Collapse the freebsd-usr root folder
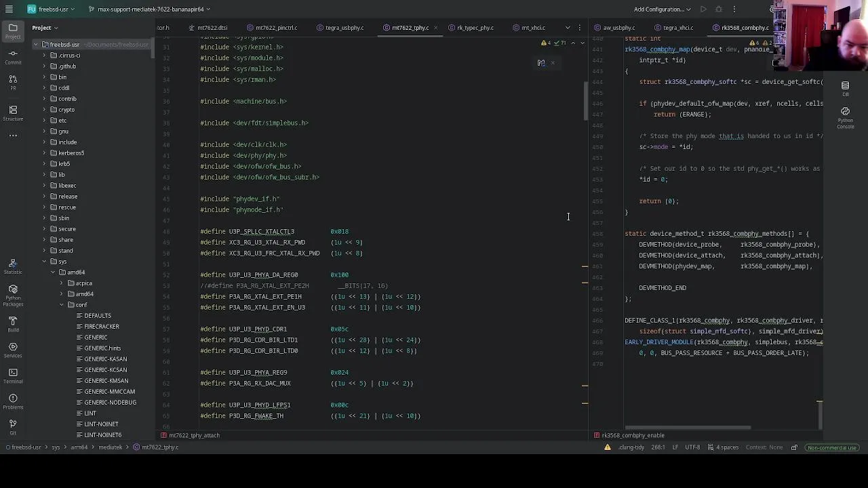The height and width of the screenshot is (488, 868). click(36, 45)
